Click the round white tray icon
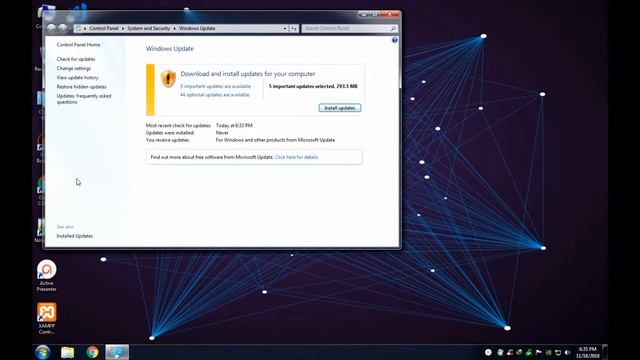This screenshot has height=360, width=640. pyautogui.click(x=488, y=352)
